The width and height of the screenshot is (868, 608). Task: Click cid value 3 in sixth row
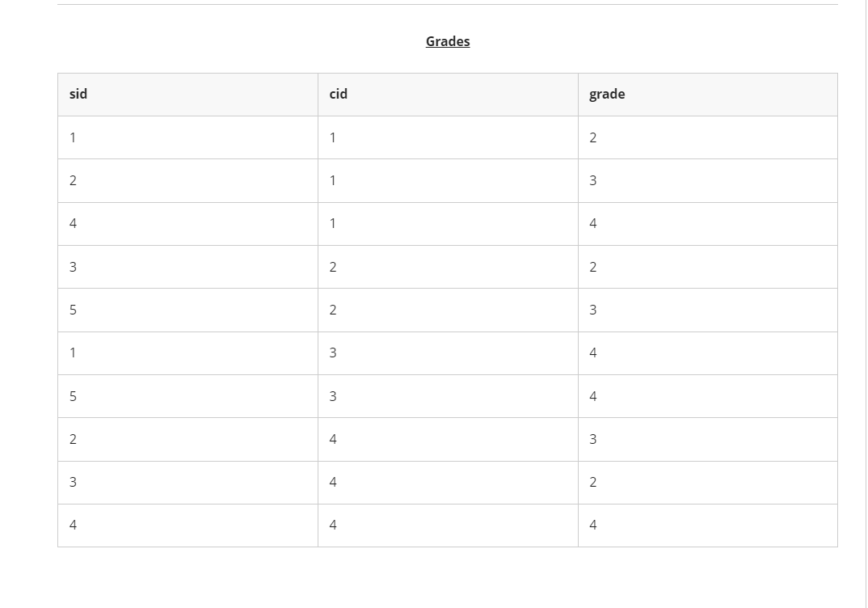coord(333,353)
